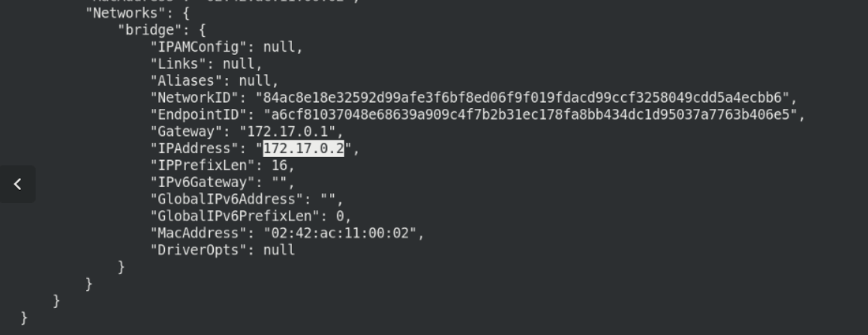Click the "NetworkID" key label
Viewport: 868px width, 335px height.
[194, 98]
